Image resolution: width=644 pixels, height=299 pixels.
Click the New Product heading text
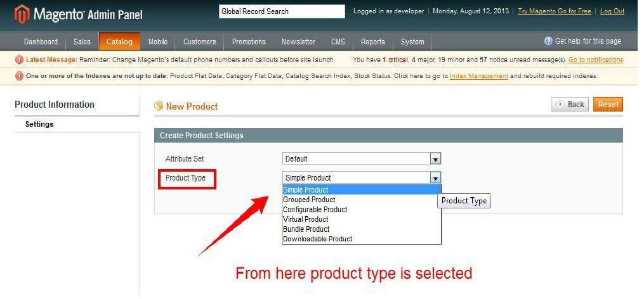pos(192,106)
